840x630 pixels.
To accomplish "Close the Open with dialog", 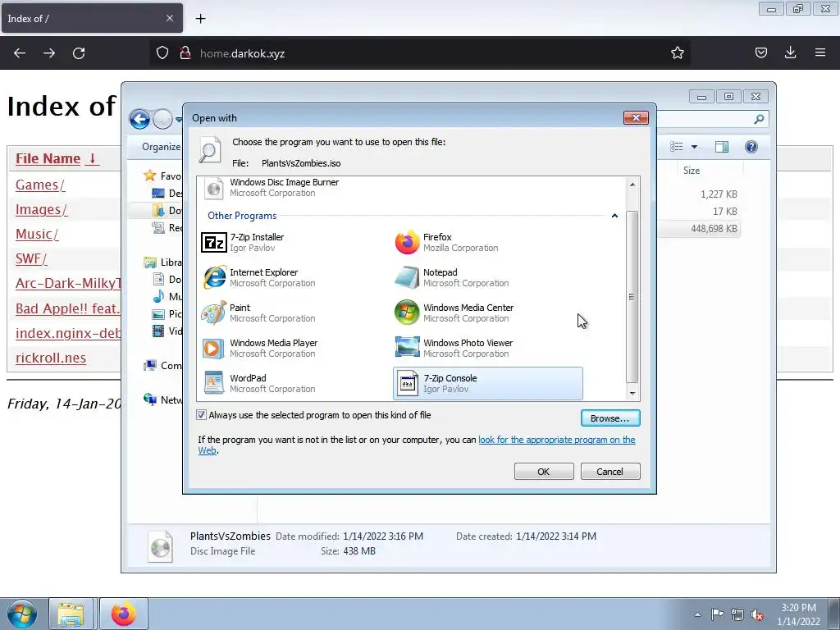I will tap(636, 118).
